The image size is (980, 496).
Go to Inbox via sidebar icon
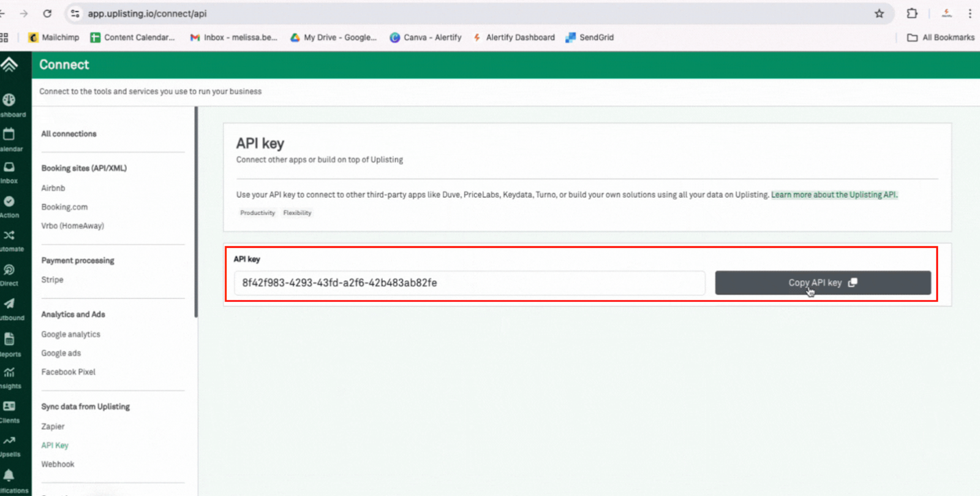pos(9,167)
